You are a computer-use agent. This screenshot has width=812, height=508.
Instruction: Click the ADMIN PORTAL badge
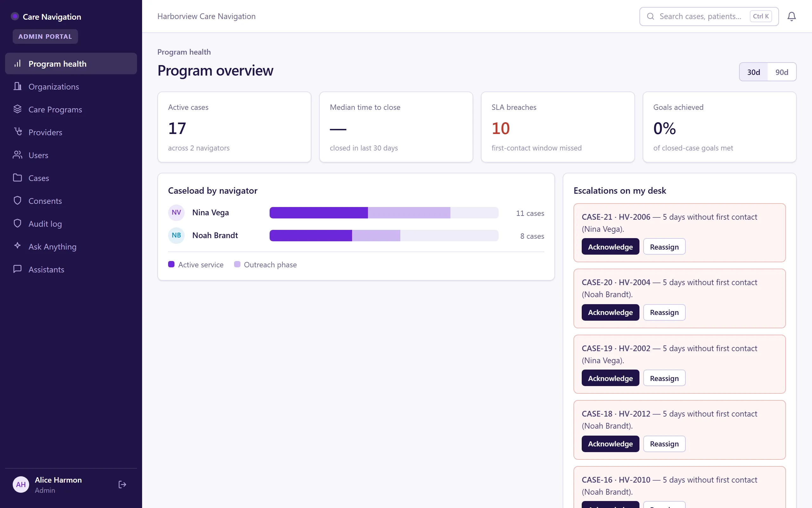[x=45, y=36]
